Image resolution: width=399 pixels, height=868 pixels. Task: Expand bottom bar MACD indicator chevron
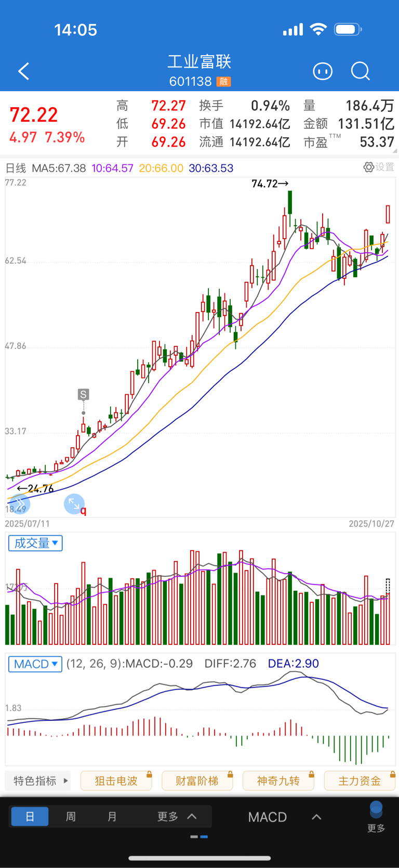(x=316, y=817)
